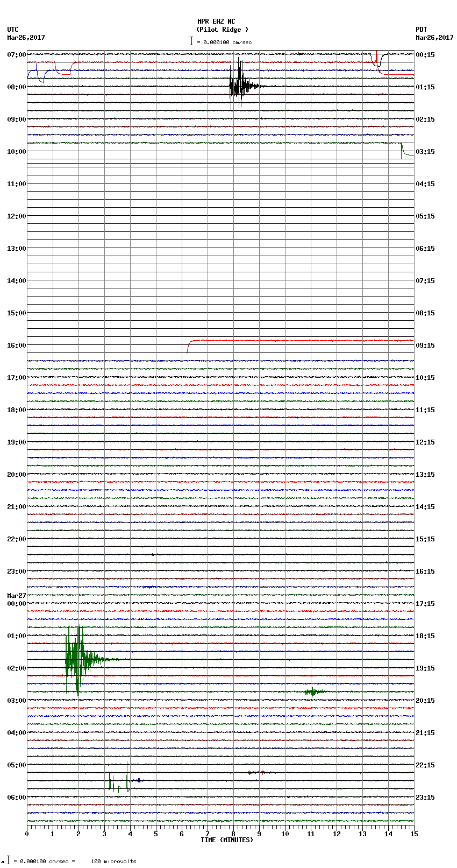Click the PDT label at top right
Viewport: 457px width, 868px height.
[x=422, y=30]
